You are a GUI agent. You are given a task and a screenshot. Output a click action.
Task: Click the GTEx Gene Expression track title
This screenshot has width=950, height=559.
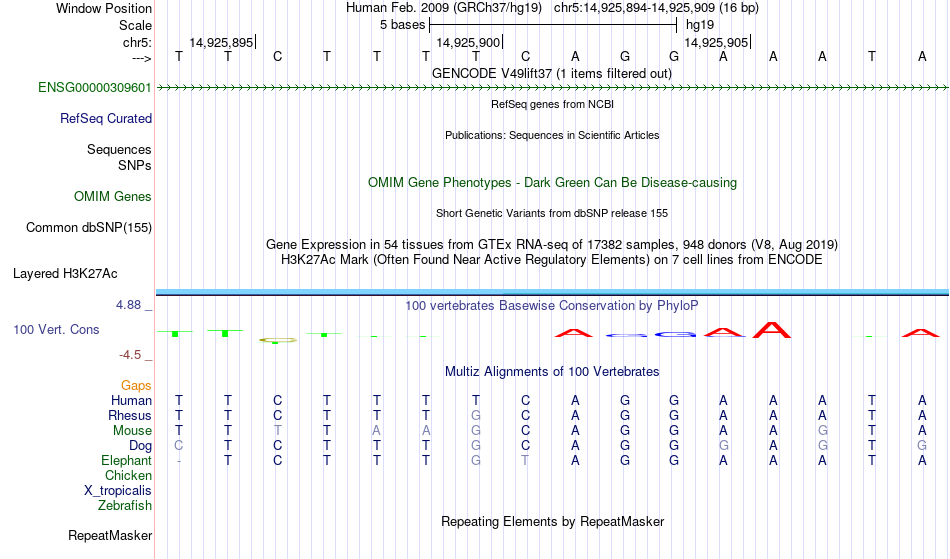coord(552,245)
